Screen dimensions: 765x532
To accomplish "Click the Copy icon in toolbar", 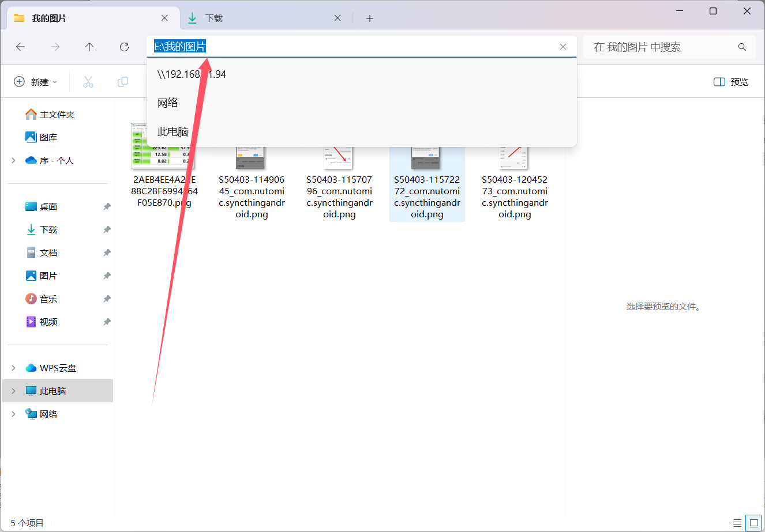I will [122, 82].
